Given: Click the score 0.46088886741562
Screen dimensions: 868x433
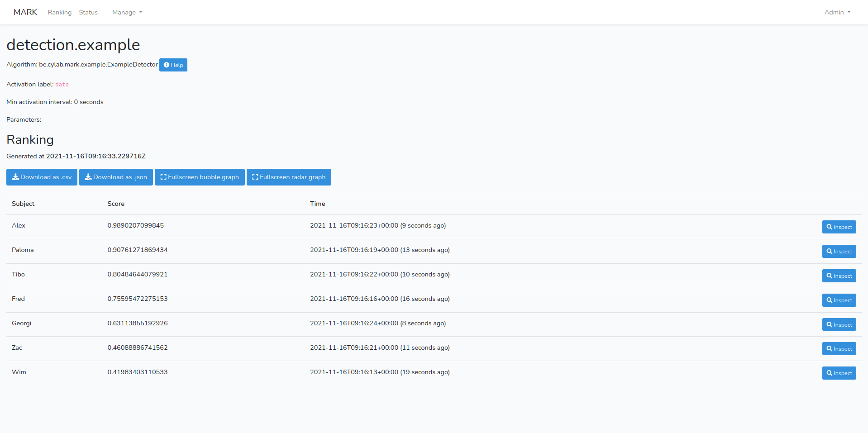Looking at the screenshot, I should point(138,347).
